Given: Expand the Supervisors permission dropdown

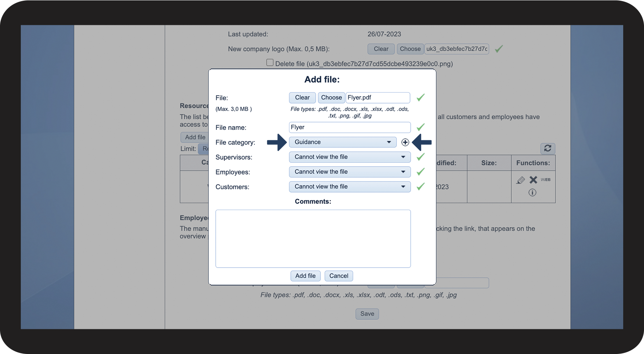Looking at the screenshot, I should click(x=350, y=157).
